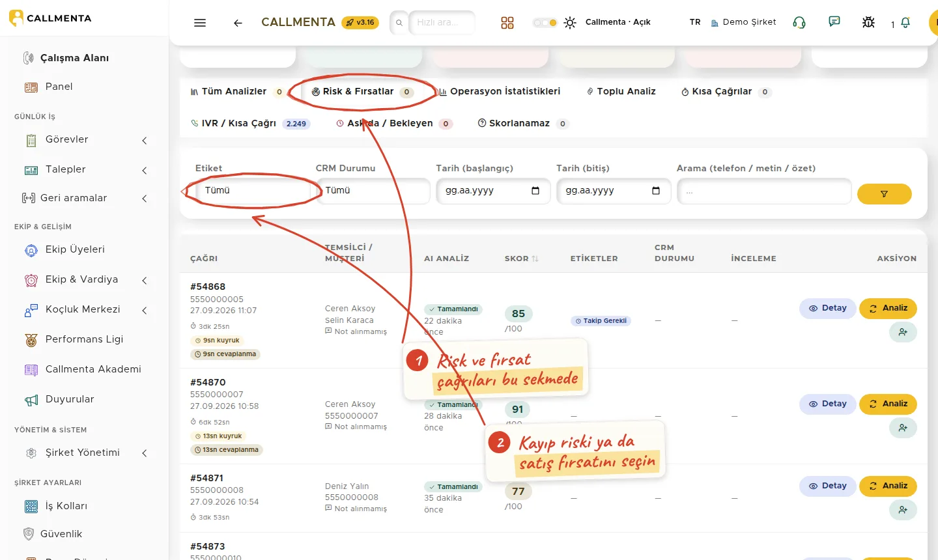Assign user icon for call #54871
Screen dimensions: 938x560
[903, 510]
